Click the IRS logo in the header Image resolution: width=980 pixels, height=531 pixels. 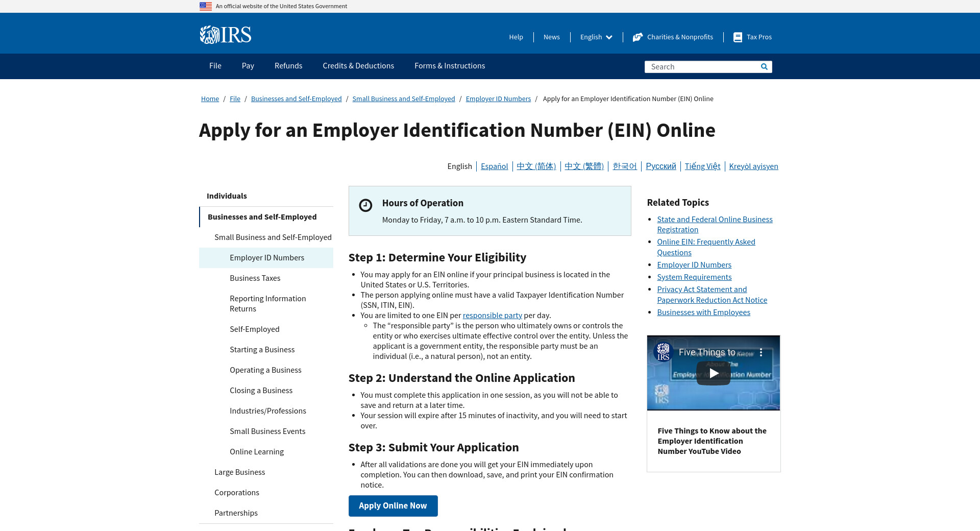pyautogui.click(x=225, y=35)
